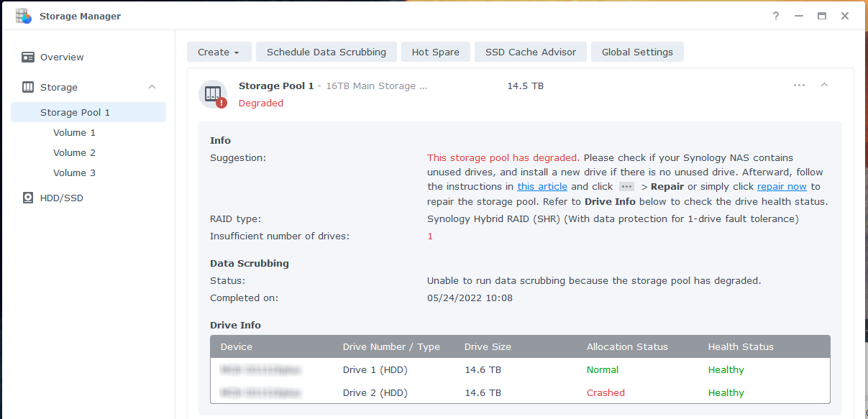Open Global Settings
868x419 pixels.
click(637, 52)
